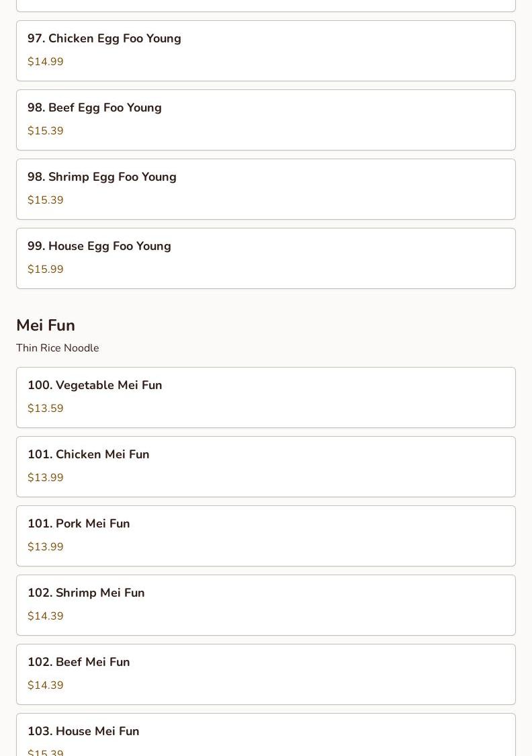The height and width of the screenshot is (756, 532).
Task: Choose 98. Shrimp Egg Foo Young
Action: click(x=266, y=189)
